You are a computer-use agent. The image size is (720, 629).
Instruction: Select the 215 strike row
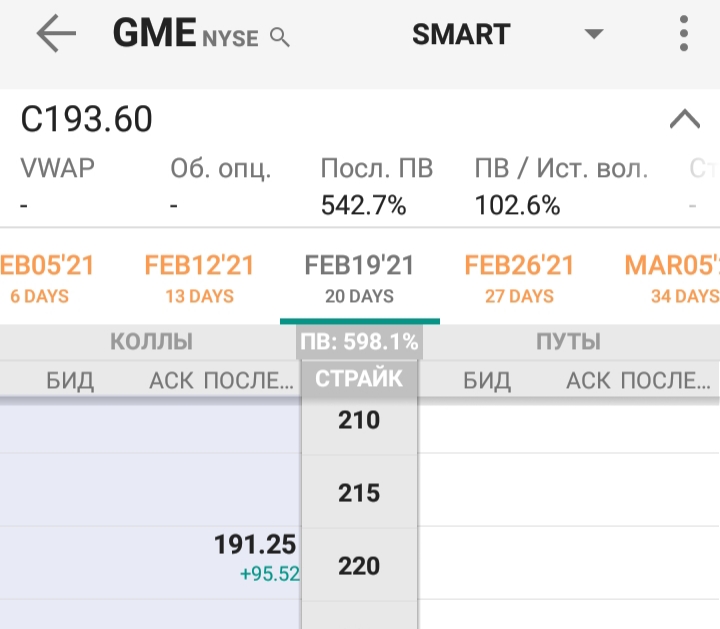click(359, 493)
